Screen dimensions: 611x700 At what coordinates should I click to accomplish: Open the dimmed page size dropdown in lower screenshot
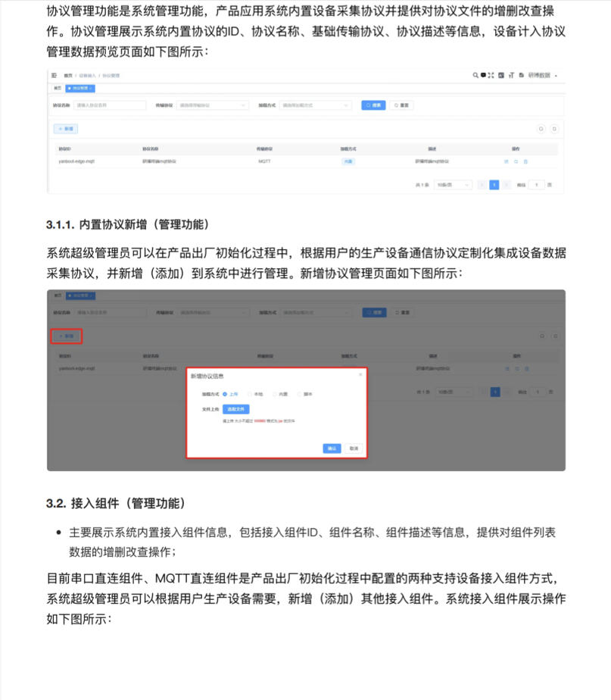pos(454,392)
